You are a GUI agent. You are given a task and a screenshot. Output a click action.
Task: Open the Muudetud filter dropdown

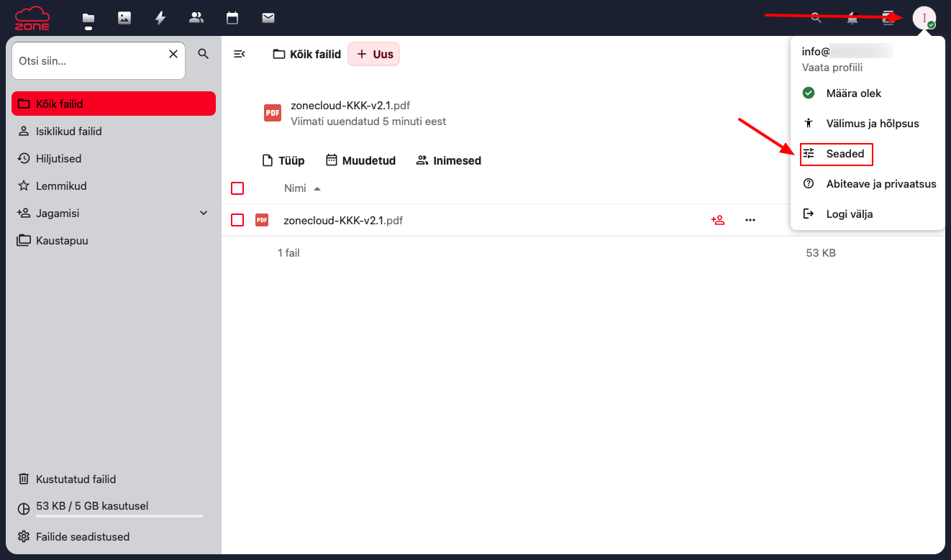point(361,160)
